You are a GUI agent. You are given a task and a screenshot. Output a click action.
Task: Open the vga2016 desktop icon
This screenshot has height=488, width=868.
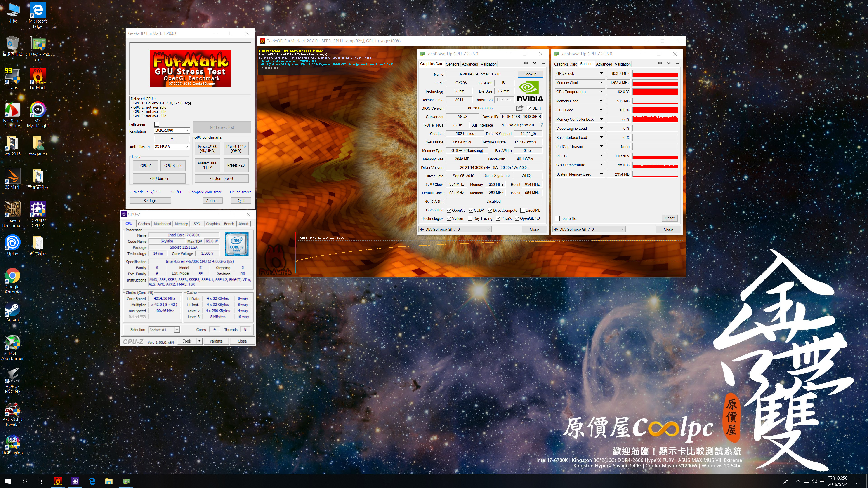[x=12, y=145]
